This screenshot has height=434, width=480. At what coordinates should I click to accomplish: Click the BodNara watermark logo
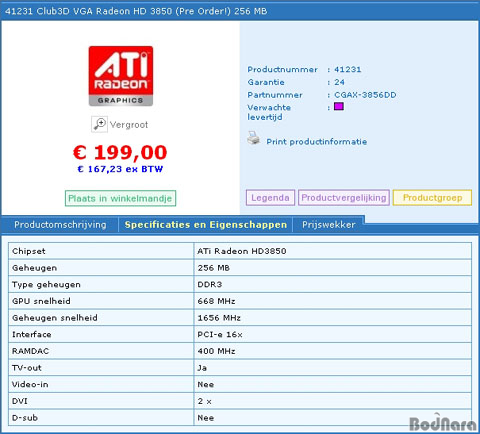(x=443, y=423)
